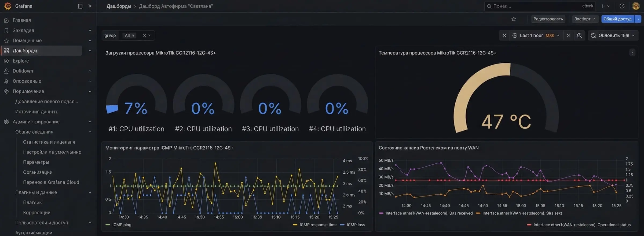Click the user avatar in top bar
This screenshot has width=644, height=236.
[x=636, y=6]
